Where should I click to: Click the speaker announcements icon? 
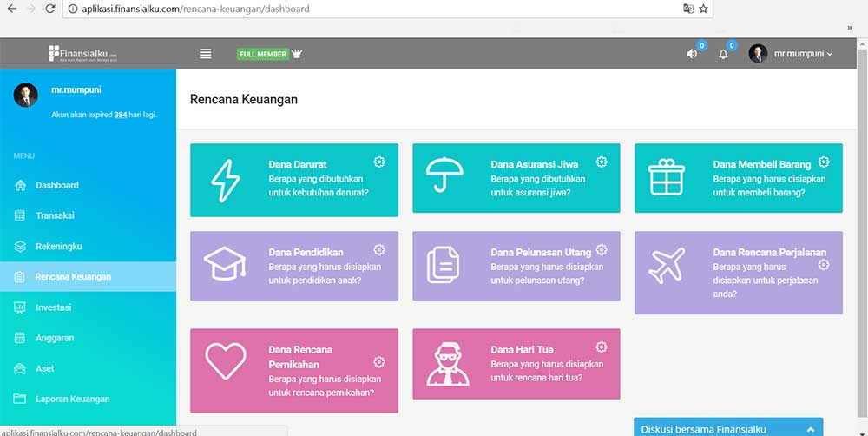[x=692, y=54]
